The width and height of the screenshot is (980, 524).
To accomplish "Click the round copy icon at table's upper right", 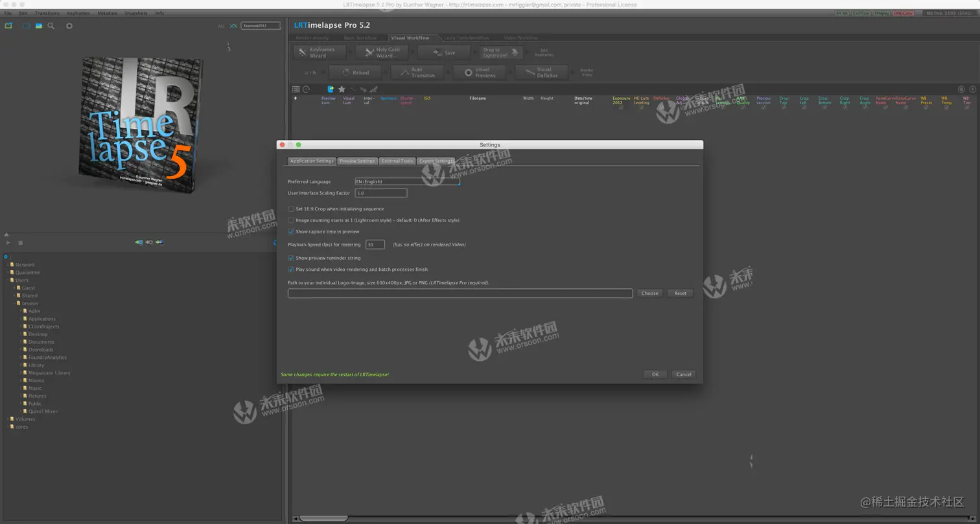I will [962, 89].
